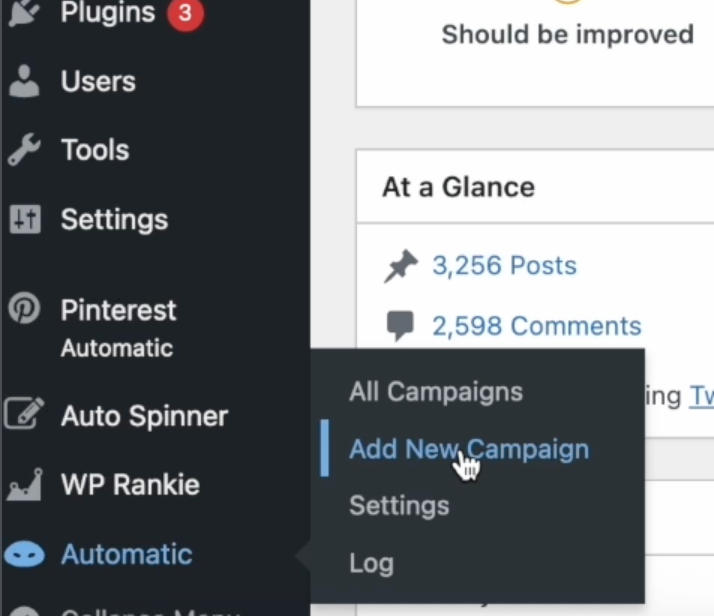Open the Log submenu entry
Viewport: 714px width, 616px height.
click(x=371, y=563)
